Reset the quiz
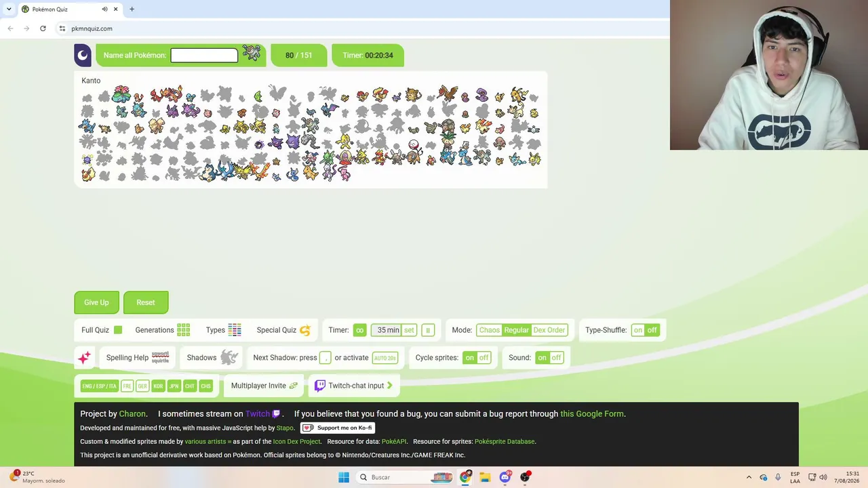The width and height of the screenshot is (868, 488). 146,302
